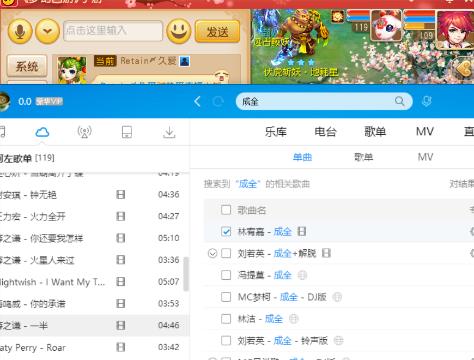Click the magnifier search icon
The height and width of the screenshot is (360, 474).
tap(399, 101)
